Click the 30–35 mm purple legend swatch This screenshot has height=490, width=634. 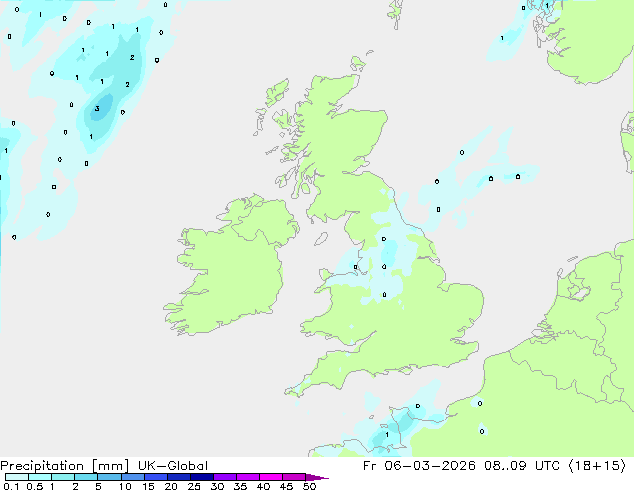point(225,477)
